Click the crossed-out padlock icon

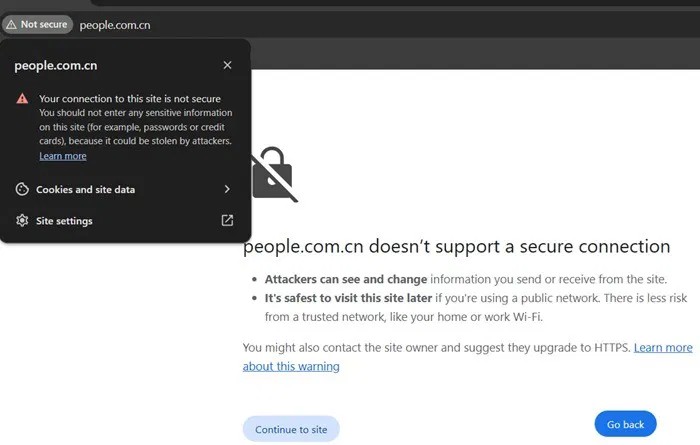pyautogui.click(x=273, y=175)
